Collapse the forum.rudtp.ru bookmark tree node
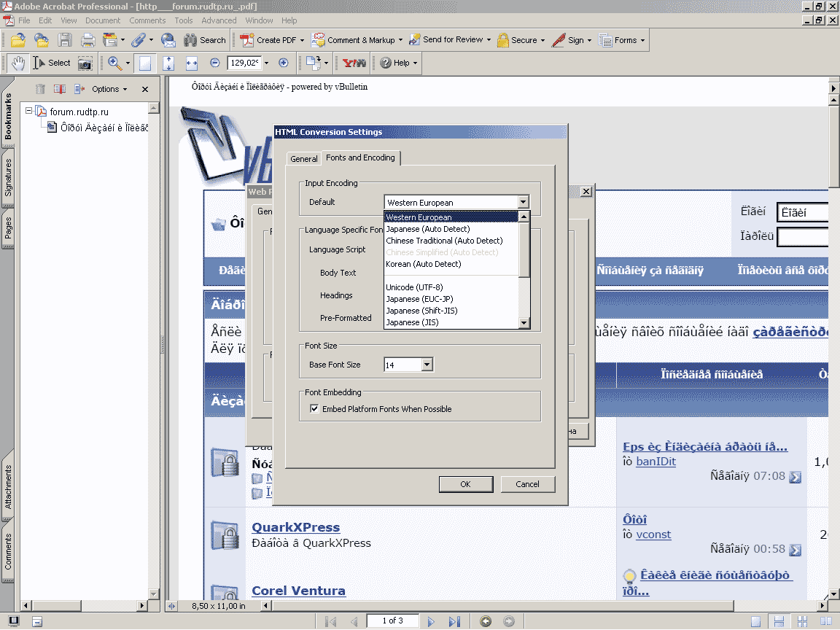The height and width of the screenshot is (630, 840). (29, 111)
